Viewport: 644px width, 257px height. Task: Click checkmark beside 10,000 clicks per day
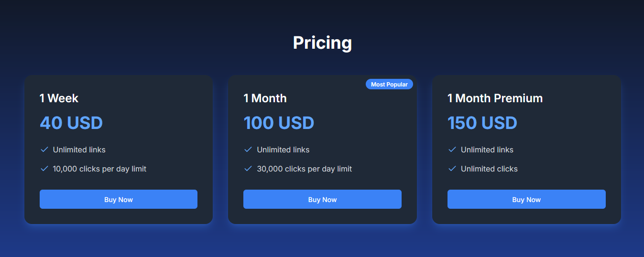[x=44, y=169]
